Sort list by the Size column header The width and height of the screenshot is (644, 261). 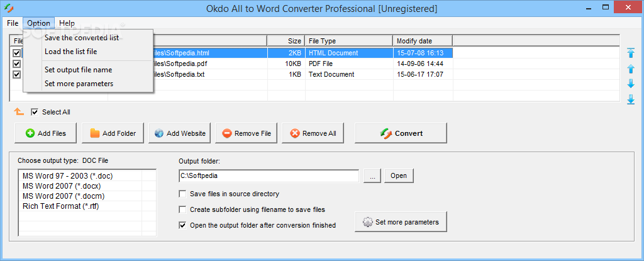coord(286,41)
